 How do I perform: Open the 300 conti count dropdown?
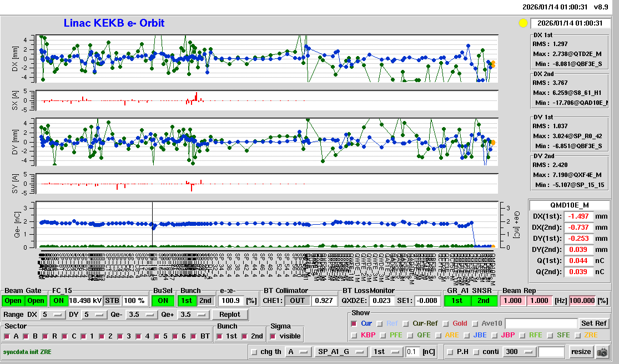(x=519, y=351)
